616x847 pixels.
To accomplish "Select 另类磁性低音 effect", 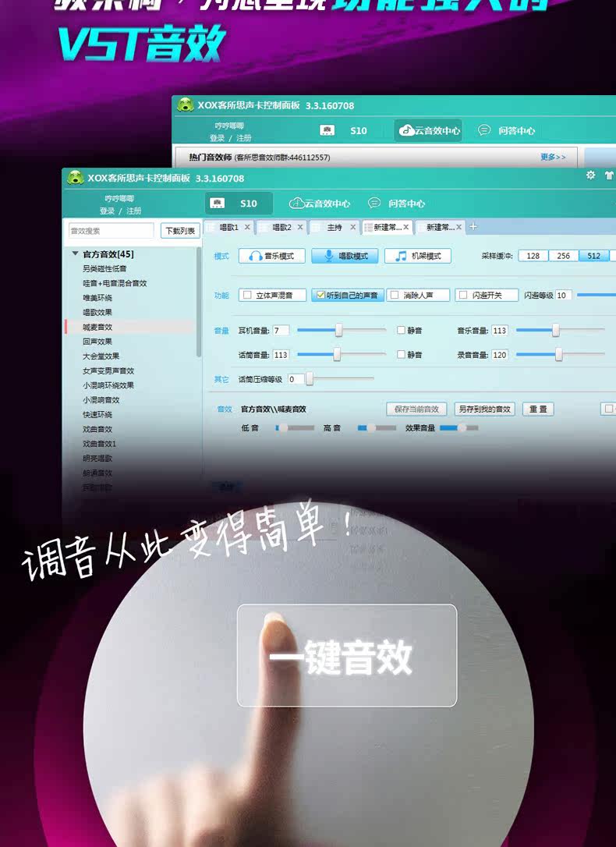I will coord(104,268).
